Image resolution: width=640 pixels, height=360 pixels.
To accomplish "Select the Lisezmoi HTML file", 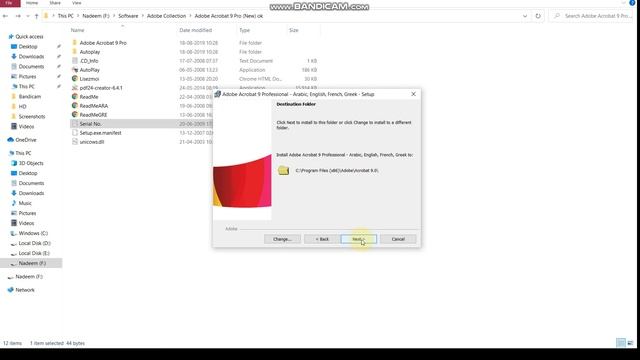I will pyautogui.click(x=89, y=79).
